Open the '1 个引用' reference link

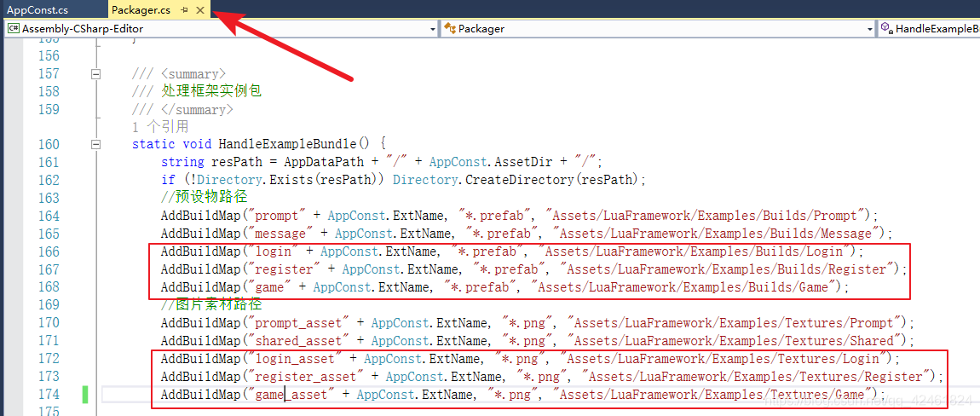160,127
